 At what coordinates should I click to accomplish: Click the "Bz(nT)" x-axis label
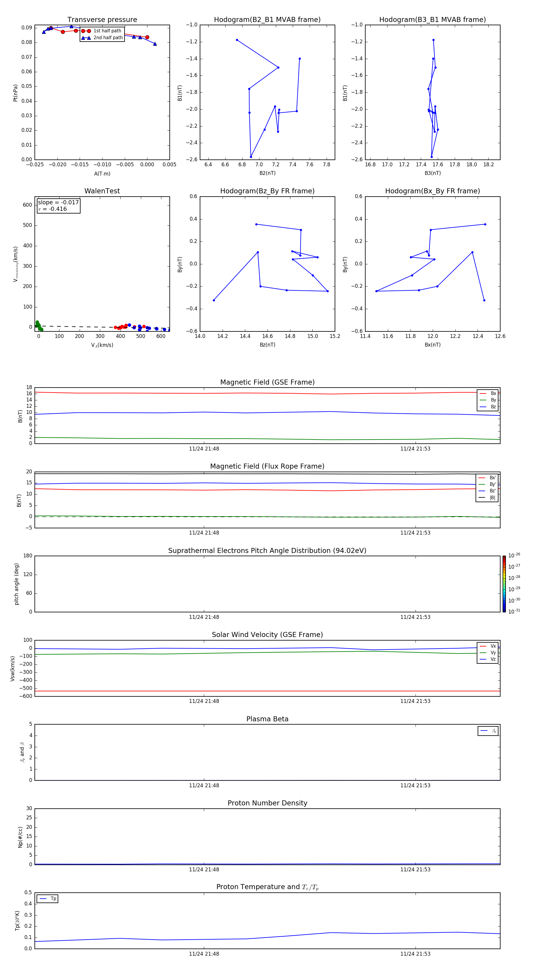tap(267, 345)
